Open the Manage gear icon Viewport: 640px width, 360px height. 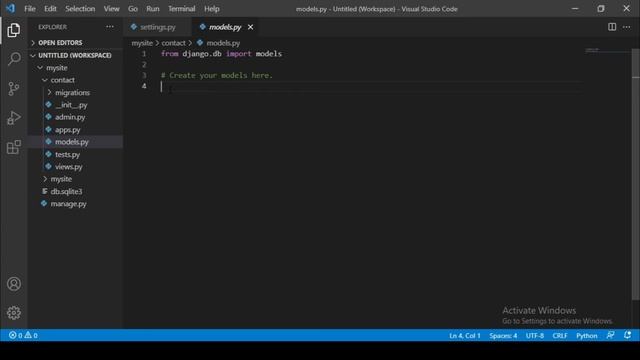[13, 313]
